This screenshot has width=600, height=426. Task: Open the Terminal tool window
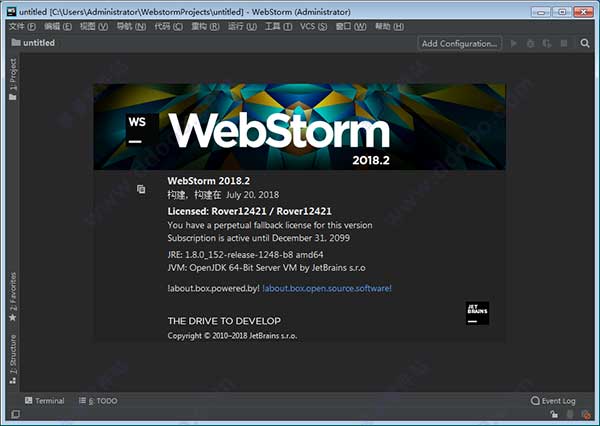point(44,401)
